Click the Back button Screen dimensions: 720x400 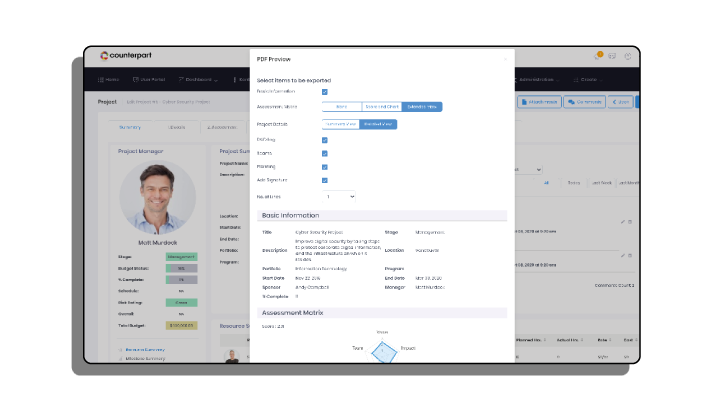(620, 102)
